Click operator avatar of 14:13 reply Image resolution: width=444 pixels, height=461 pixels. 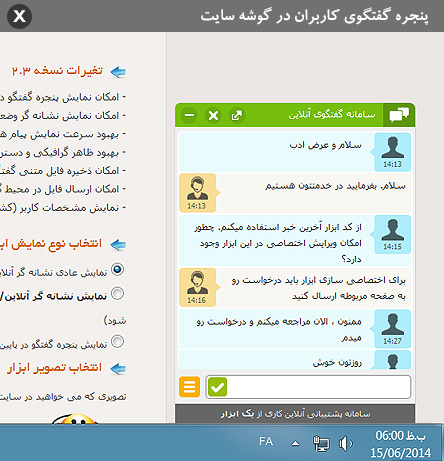pos(197,193)
